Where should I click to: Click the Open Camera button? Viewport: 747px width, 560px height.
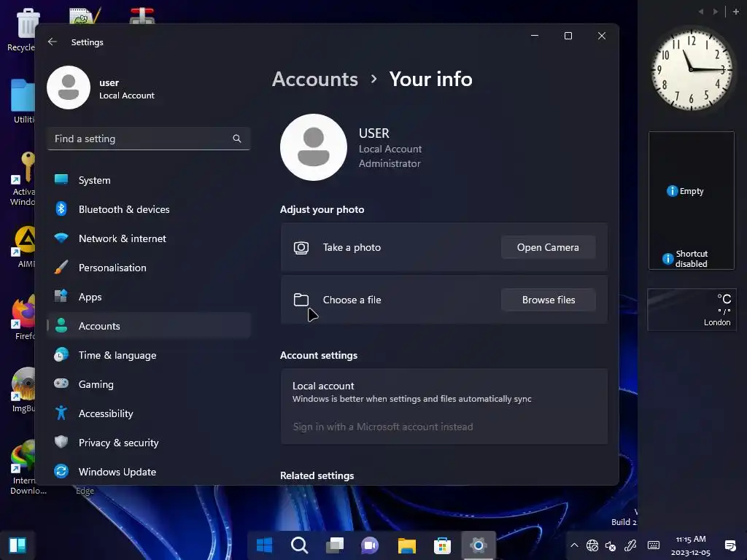(x=548, y=247)
